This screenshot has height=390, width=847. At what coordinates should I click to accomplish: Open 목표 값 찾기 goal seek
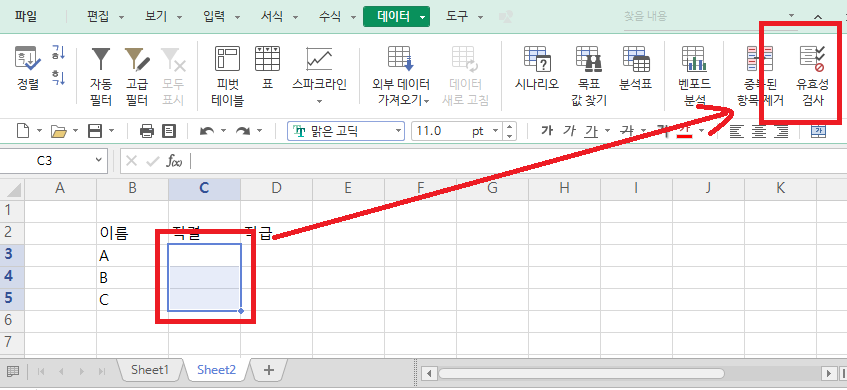pos(589,77)
